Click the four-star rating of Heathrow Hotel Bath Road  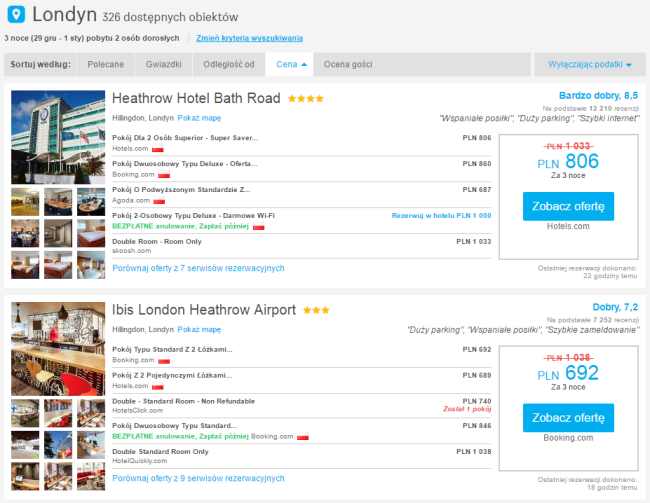coord(306,99)
